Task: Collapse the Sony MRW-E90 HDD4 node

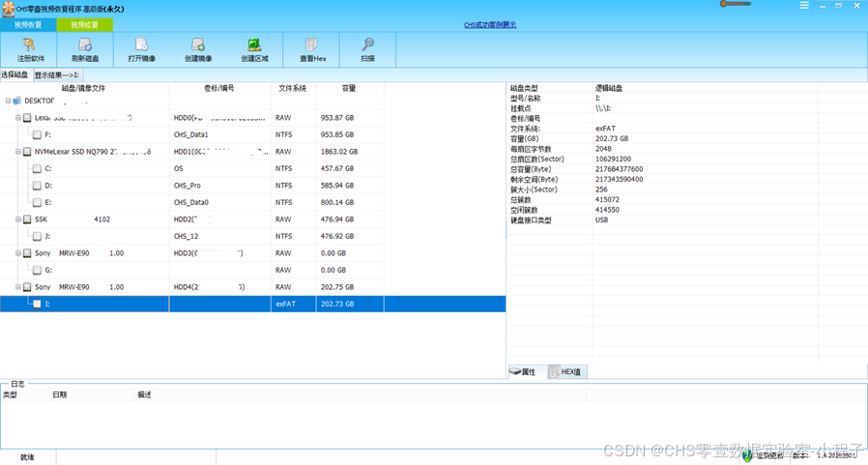Action: [17, 287]
